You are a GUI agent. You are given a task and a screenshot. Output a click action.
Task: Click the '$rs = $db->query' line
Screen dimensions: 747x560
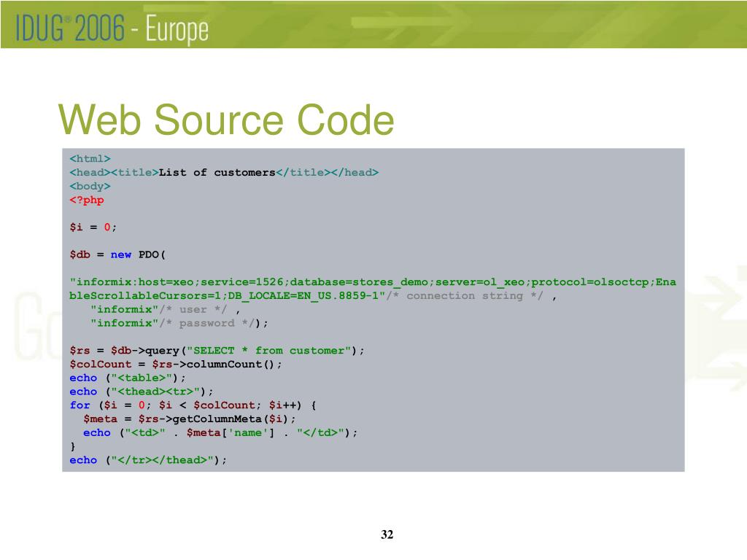(217, 351)
